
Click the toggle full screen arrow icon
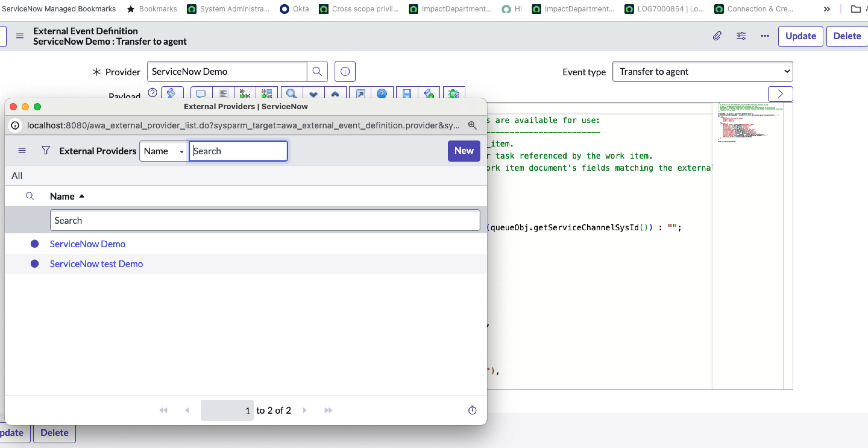tap(360, 93)
